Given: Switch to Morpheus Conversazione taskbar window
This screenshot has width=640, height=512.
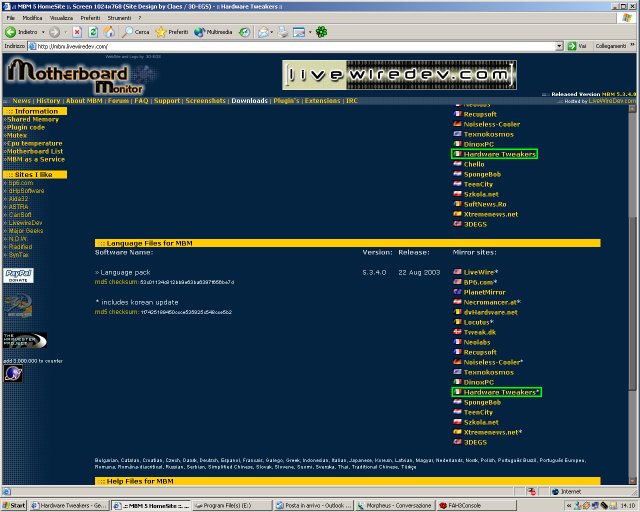Looking at the screenshot, I should coord(395,505).
